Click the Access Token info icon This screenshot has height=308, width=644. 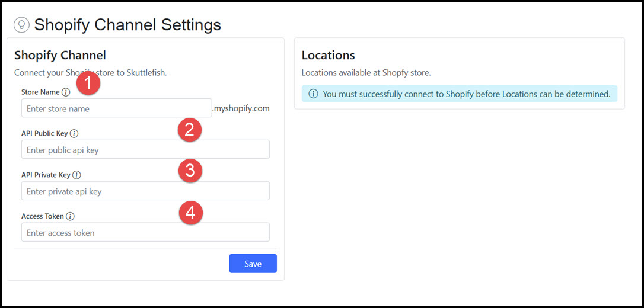coord(70,217)
